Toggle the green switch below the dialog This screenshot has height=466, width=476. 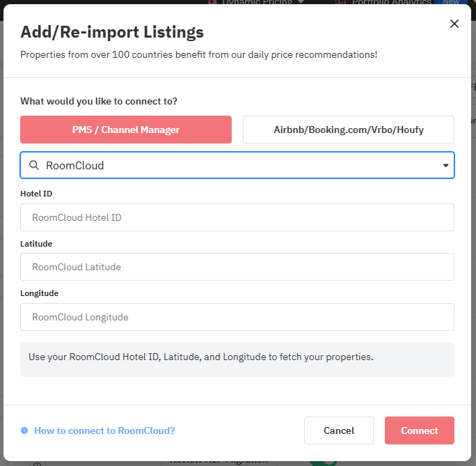click(323, 461)
